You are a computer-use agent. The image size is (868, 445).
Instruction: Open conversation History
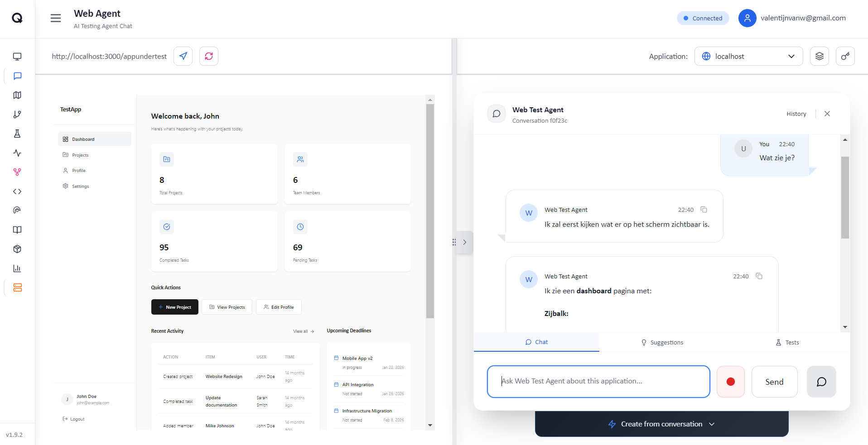[x=796, y=114]
